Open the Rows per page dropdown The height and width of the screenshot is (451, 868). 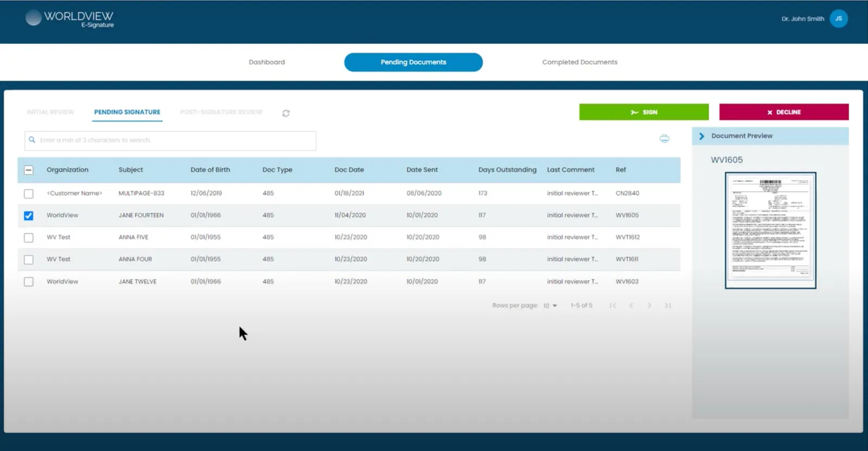550,306
